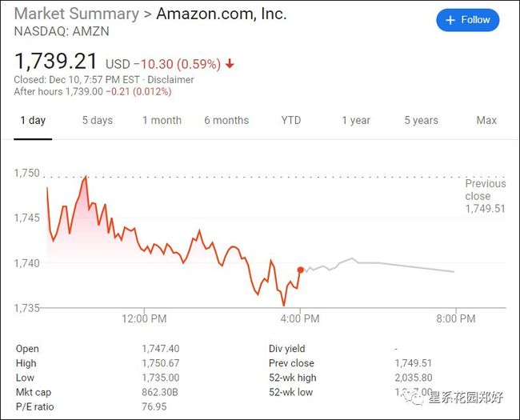Switch to the 5 days tab
The image size is (520, 420).
(x=98, y=120)
